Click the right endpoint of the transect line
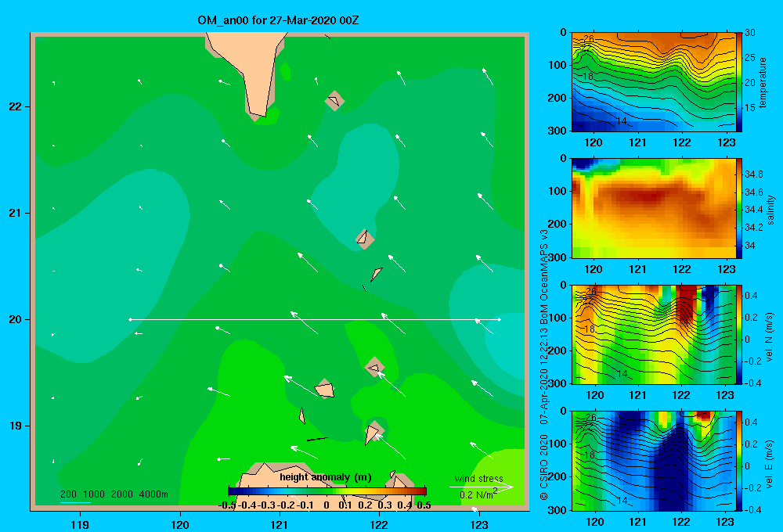Image resolution: width=783 pixels, height=532 pixels. [500, 319]
